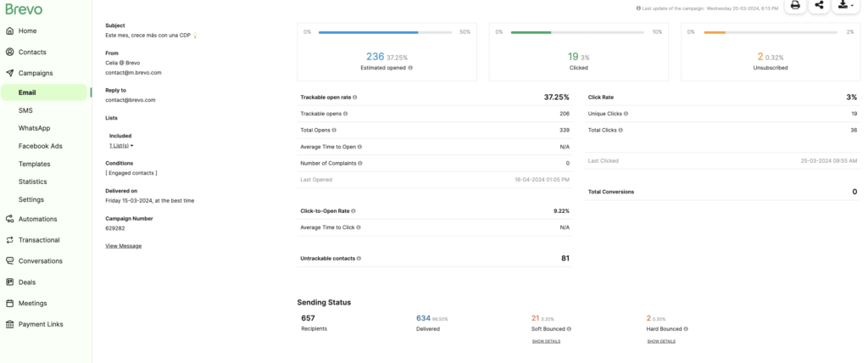Screen dimensions: 868x363
Task: Click the Automations icon in sidebar
Action: point(9,219)
